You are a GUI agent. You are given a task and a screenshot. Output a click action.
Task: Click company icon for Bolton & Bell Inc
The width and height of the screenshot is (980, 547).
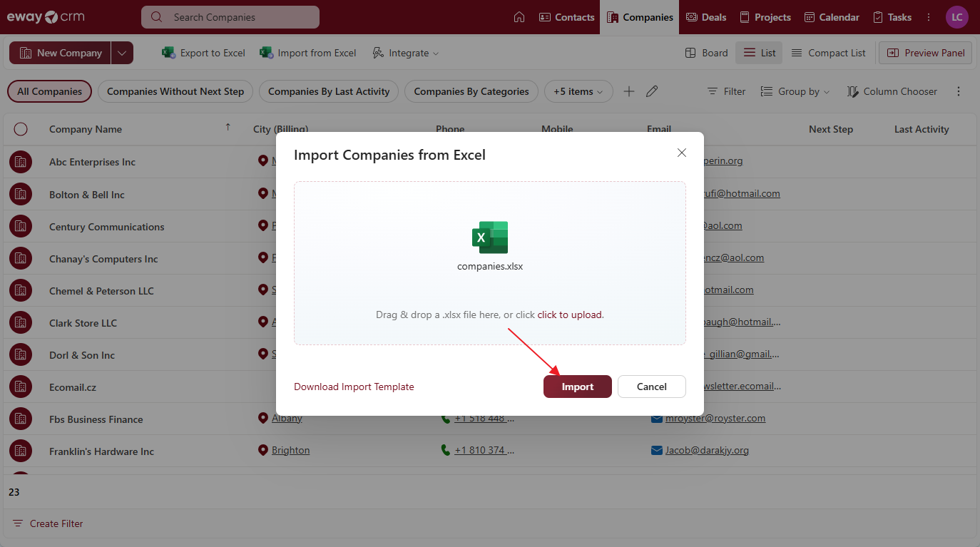21,195
